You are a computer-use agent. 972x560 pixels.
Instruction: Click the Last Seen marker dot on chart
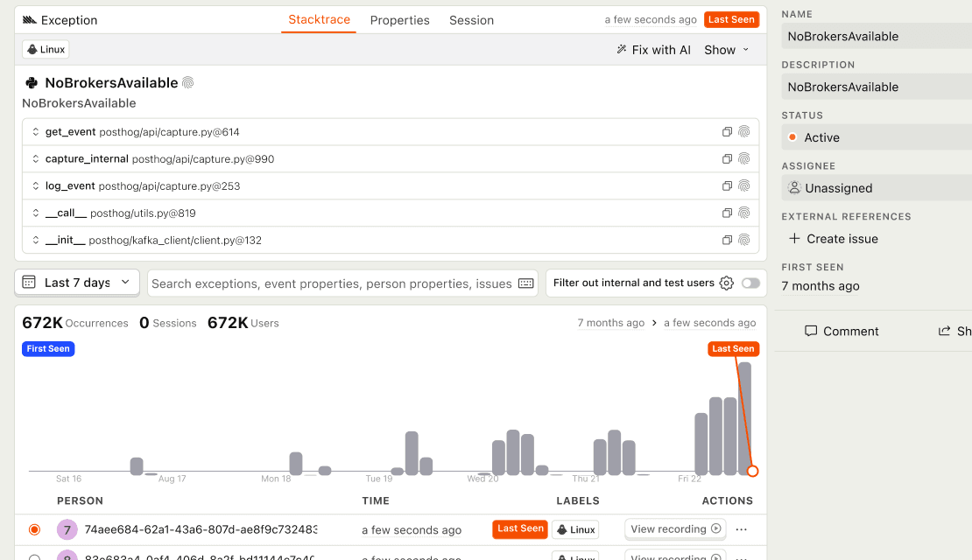[x=752, y=472]
